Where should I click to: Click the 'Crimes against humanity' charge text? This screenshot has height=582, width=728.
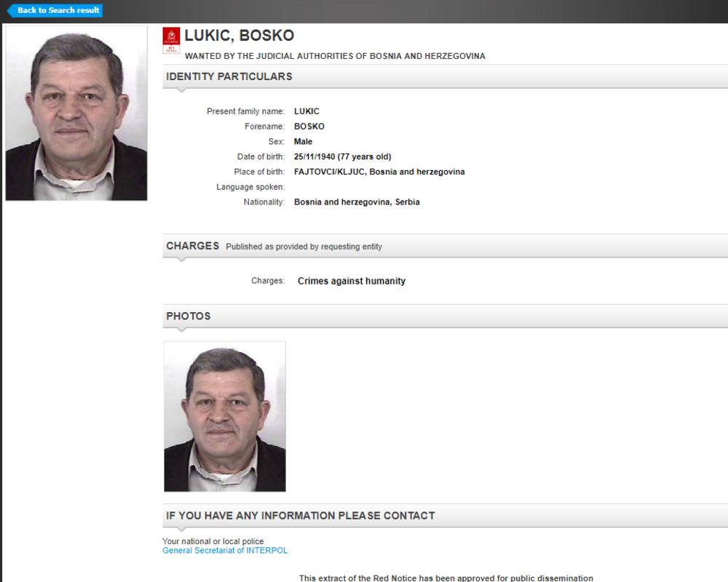point(351,281)
